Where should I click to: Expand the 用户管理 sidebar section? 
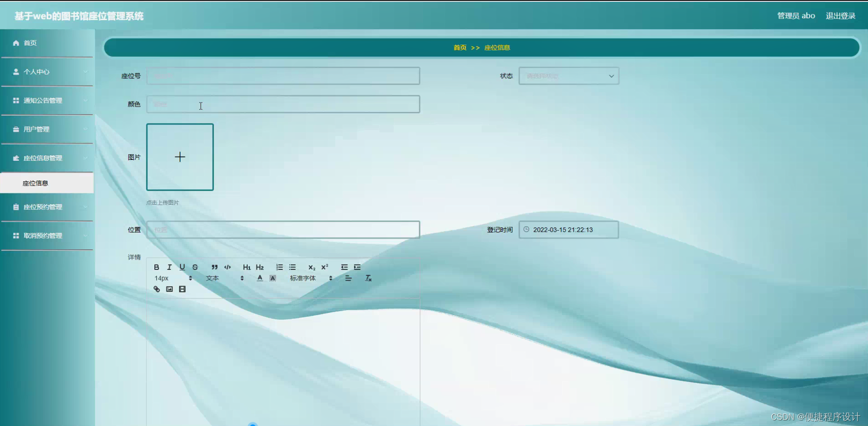click(x=47, y=129)
